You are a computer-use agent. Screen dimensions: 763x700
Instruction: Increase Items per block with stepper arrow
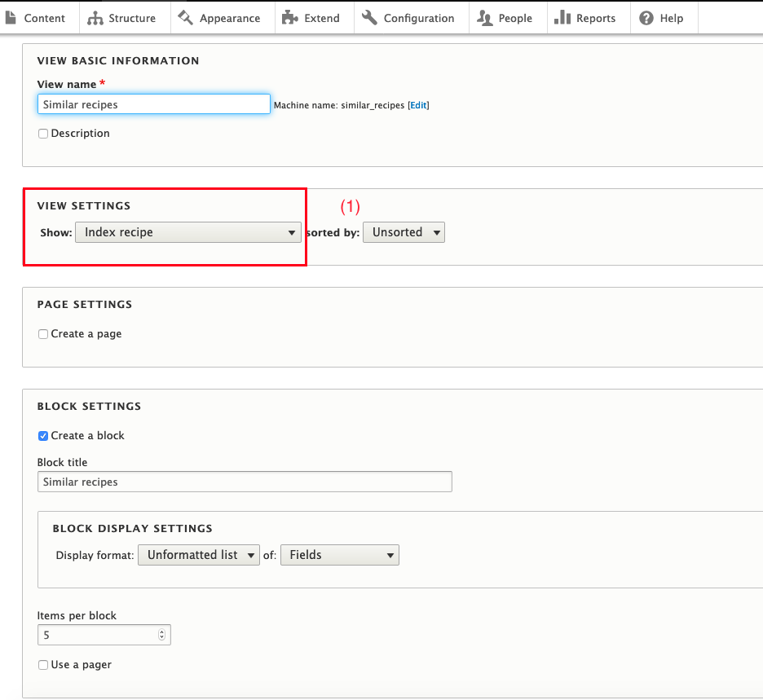tap(161, 632)
